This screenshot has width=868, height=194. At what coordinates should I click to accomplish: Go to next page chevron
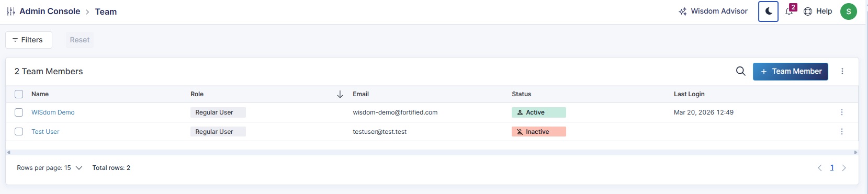tap(844, 168)
